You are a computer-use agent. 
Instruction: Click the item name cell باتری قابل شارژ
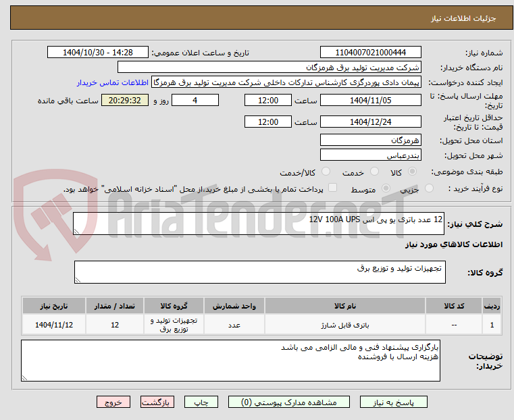(345, 325)
